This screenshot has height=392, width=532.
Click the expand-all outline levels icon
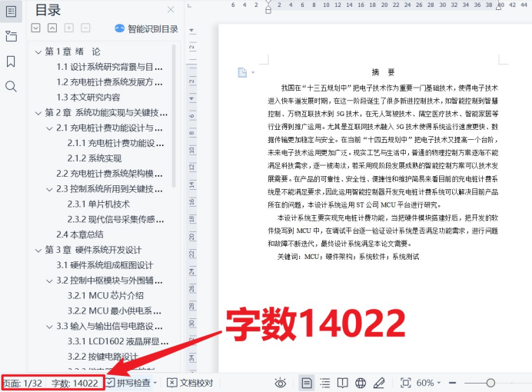35,28
